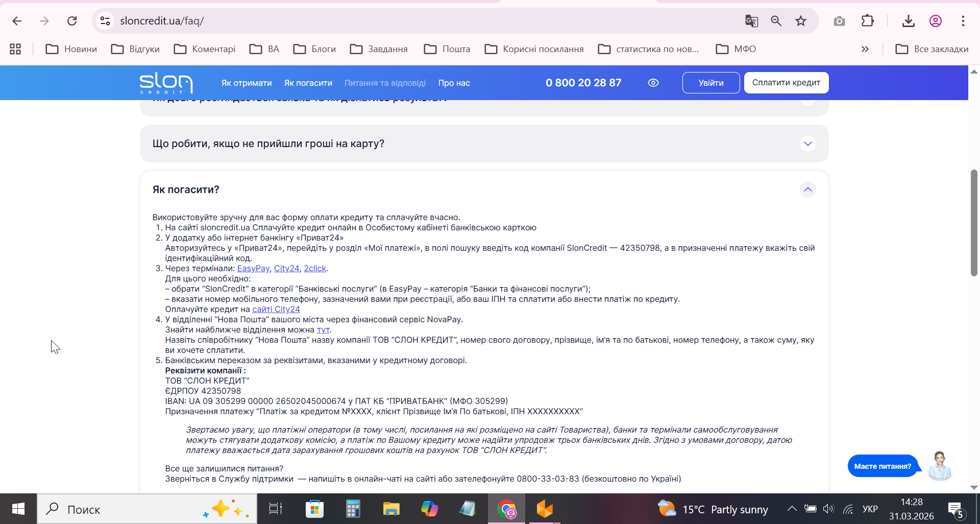The image size is (980, 524).
Task: Call the 0 800 20 28 87 number link
Action: tap(583, 83)
